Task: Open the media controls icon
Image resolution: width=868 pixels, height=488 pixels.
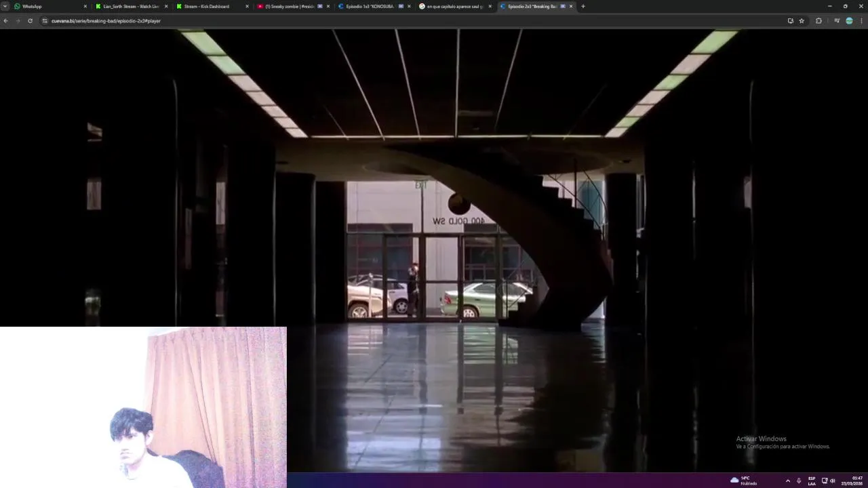Action: click(x=836, y=21)
